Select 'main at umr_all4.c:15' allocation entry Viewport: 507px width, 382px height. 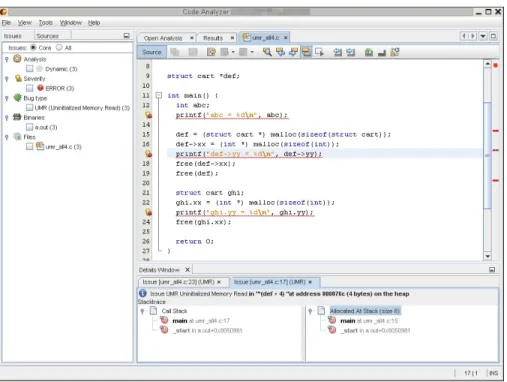[x=369, y=321]
